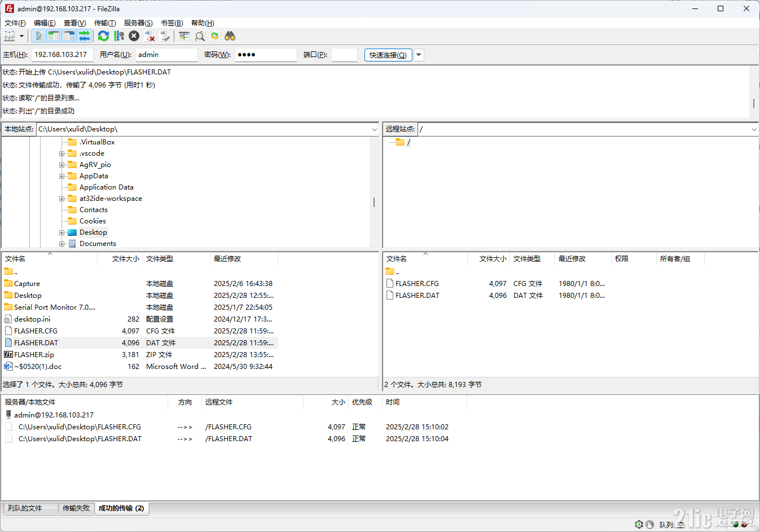Cancel the current operation icon
The width and height of the screenshot is (760, 532).
pyautogui.click(x=134, y=36)
